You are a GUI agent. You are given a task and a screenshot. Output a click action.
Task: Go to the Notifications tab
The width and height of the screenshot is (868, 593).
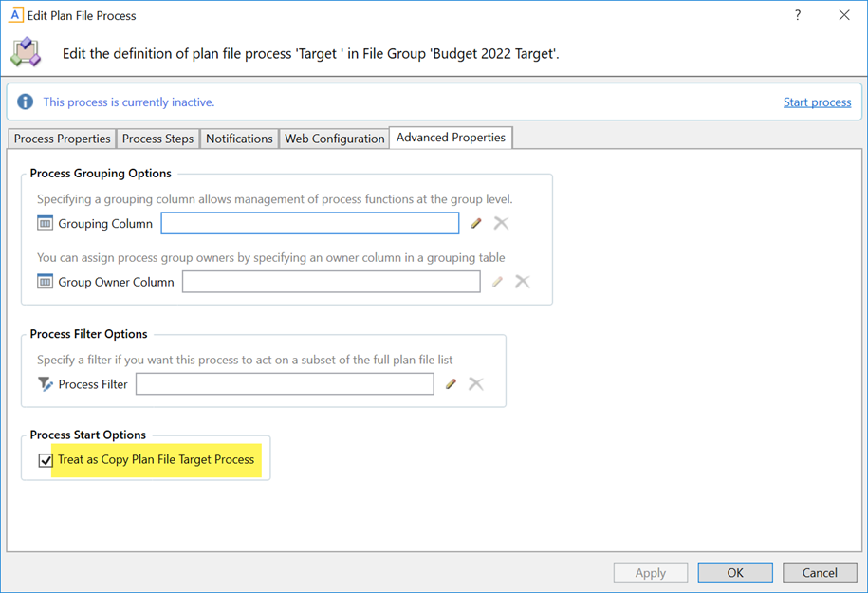(x=239, y=139)
